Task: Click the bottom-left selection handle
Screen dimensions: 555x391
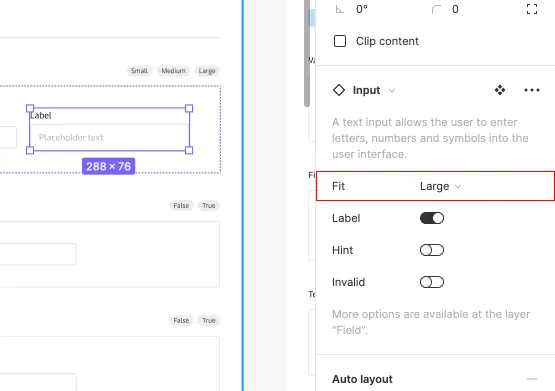Action: tap(30, 150)
